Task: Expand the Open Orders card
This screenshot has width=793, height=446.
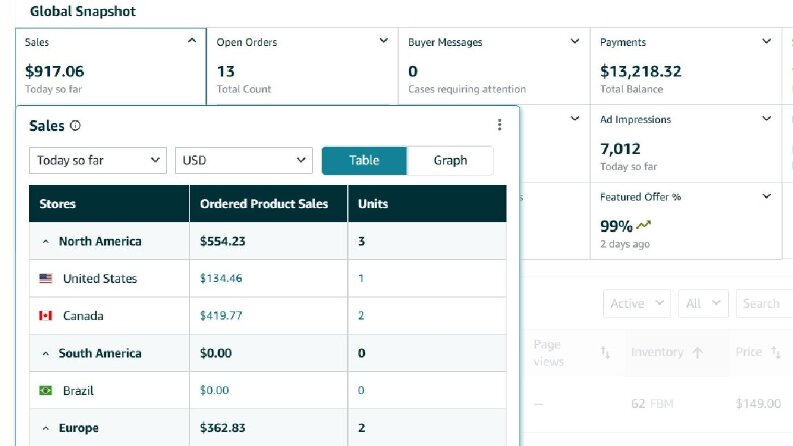Action: pyautogui.click(x=383, y=40)
